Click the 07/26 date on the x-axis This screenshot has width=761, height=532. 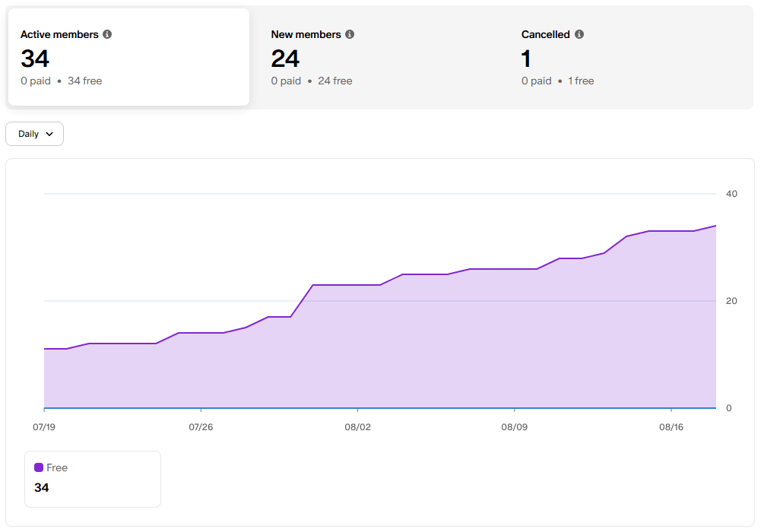pos(201,427)
